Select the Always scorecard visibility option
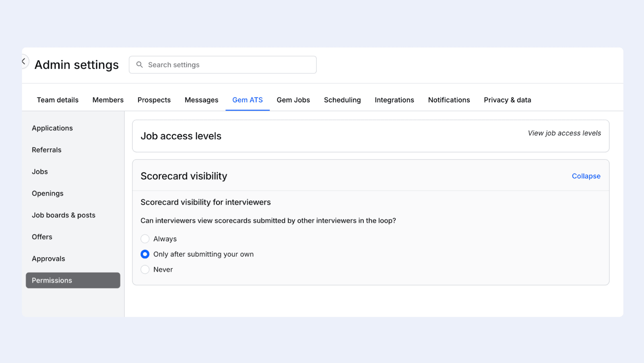644x363 pixels. (x=145, y=239)
